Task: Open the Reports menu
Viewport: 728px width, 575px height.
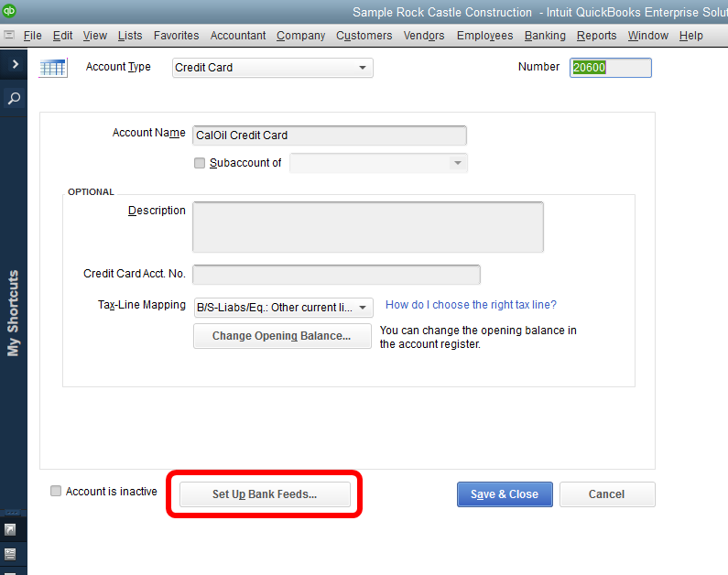Action: [597, 36]
